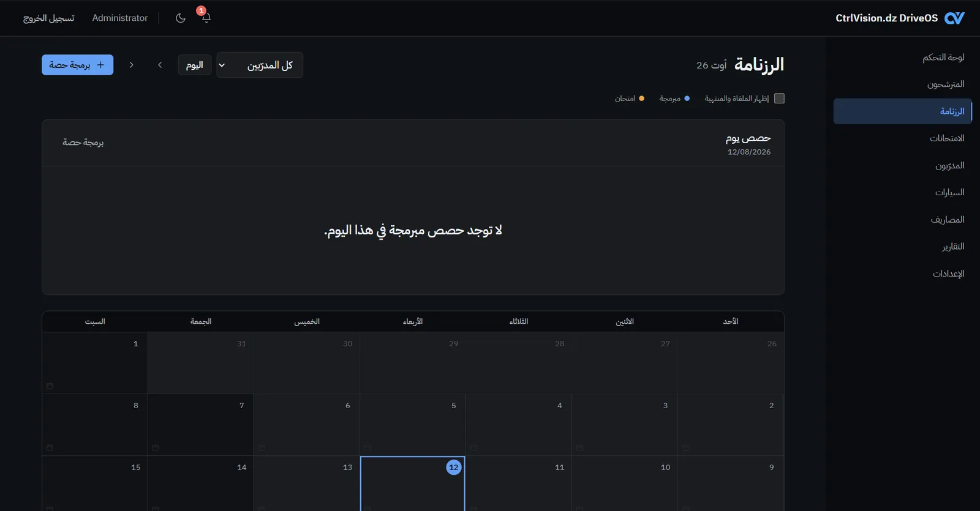Click the small calendar icon in day 7 cell
This screenshot has width=980, height=511.
156,448
